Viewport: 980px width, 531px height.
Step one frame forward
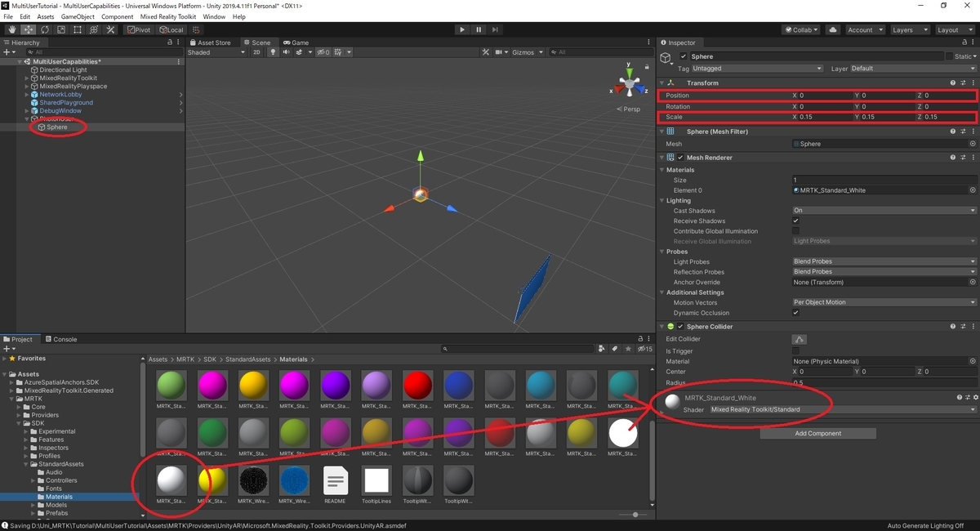496,29
